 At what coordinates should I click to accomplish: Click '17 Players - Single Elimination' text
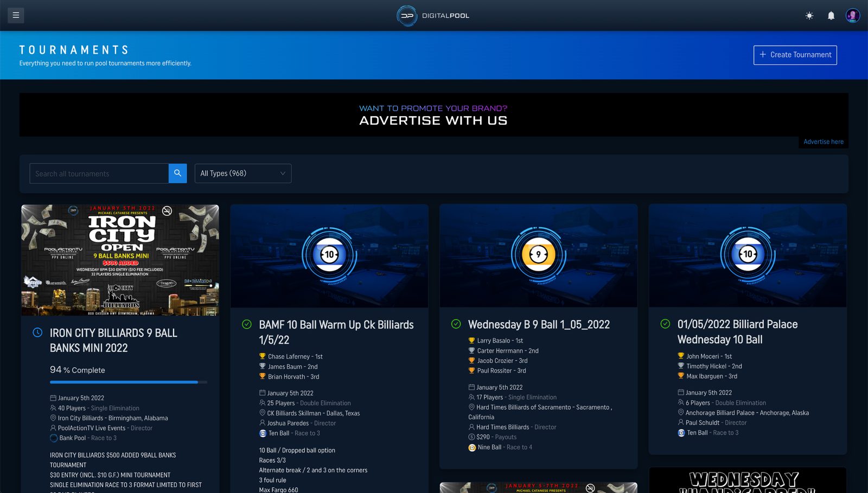point(516,398)
